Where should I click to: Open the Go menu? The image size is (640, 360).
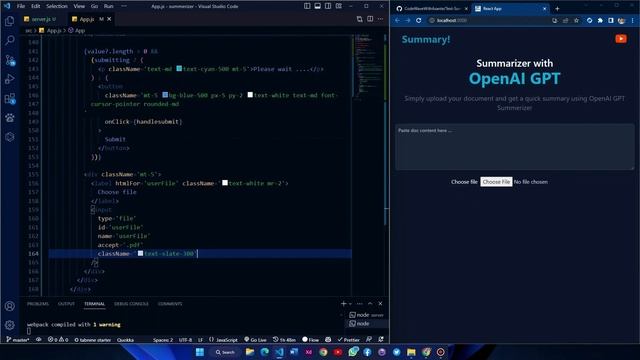[94, 6]
